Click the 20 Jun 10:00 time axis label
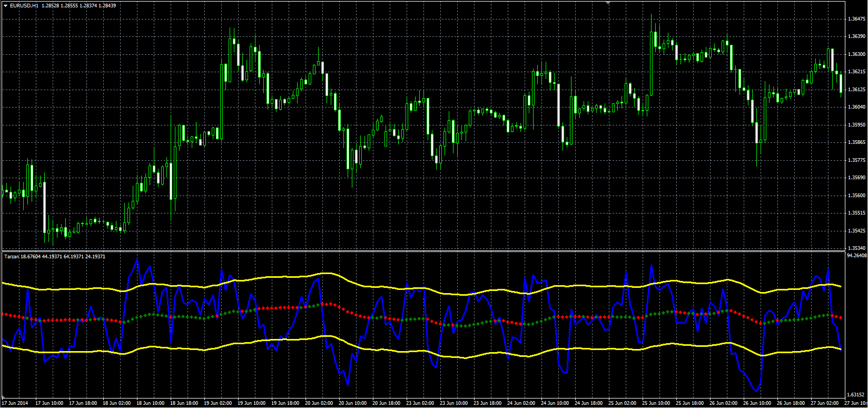The image size is (868, 408). click(353, 403)
